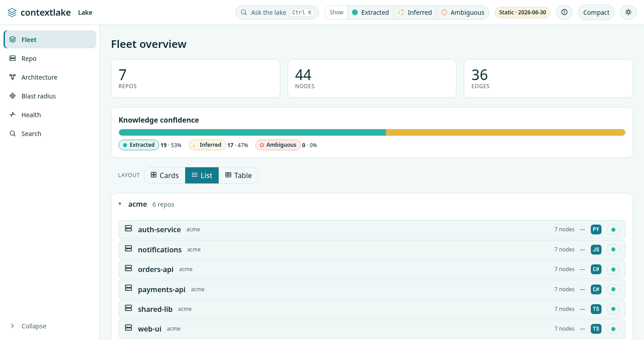
Task: Open the web-ui repo name
Action: click(149, 329)
